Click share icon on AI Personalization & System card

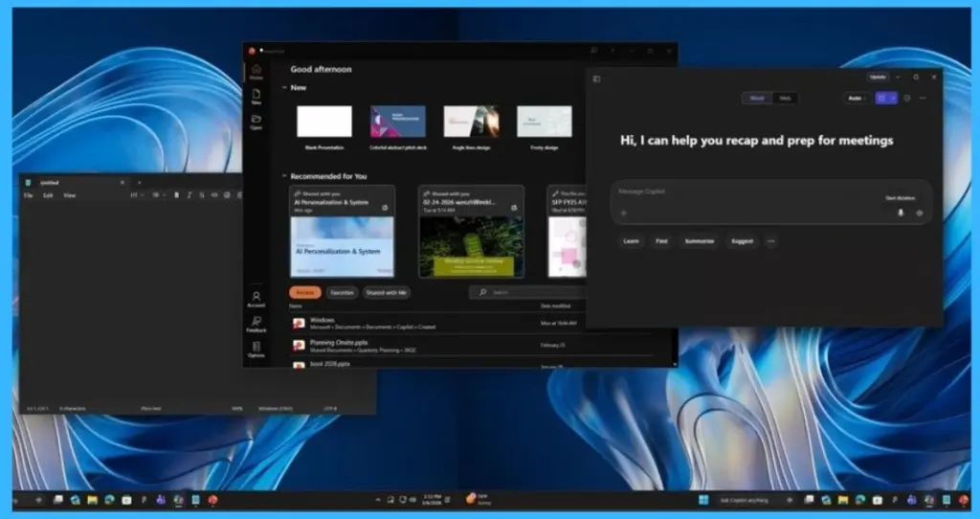[385, 208]
